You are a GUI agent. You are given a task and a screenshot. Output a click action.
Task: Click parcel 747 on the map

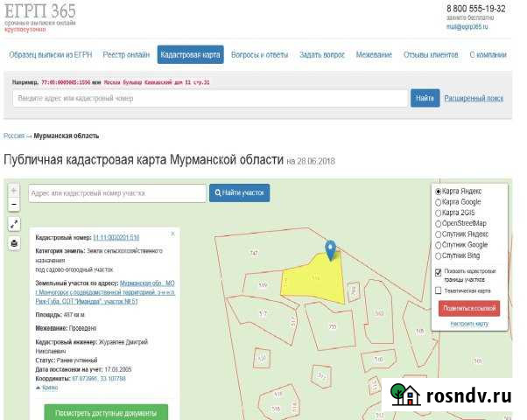tap(254, 252)
